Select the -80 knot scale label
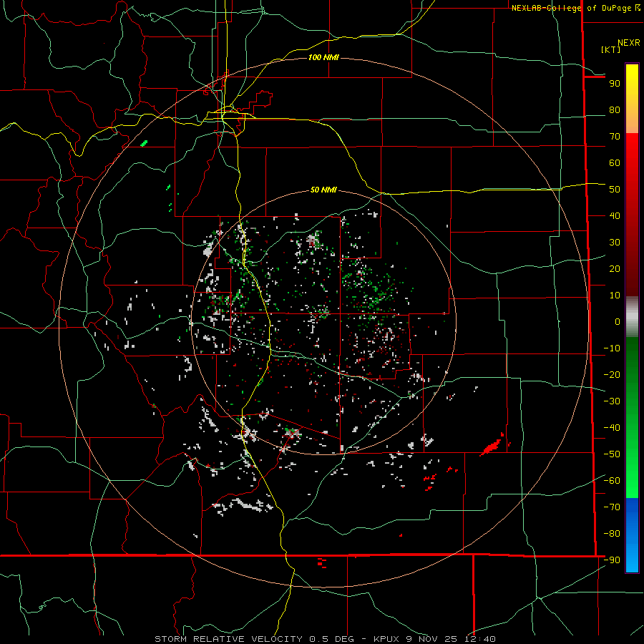Image resolution: width=644 pixels, height=644 pixels. click(612, 534)
